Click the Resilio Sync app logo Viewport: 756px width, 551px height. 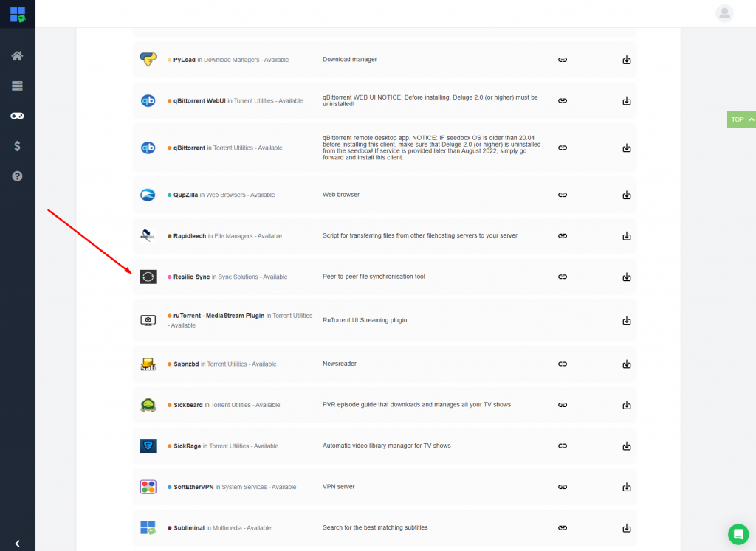[x=148, y=277]
